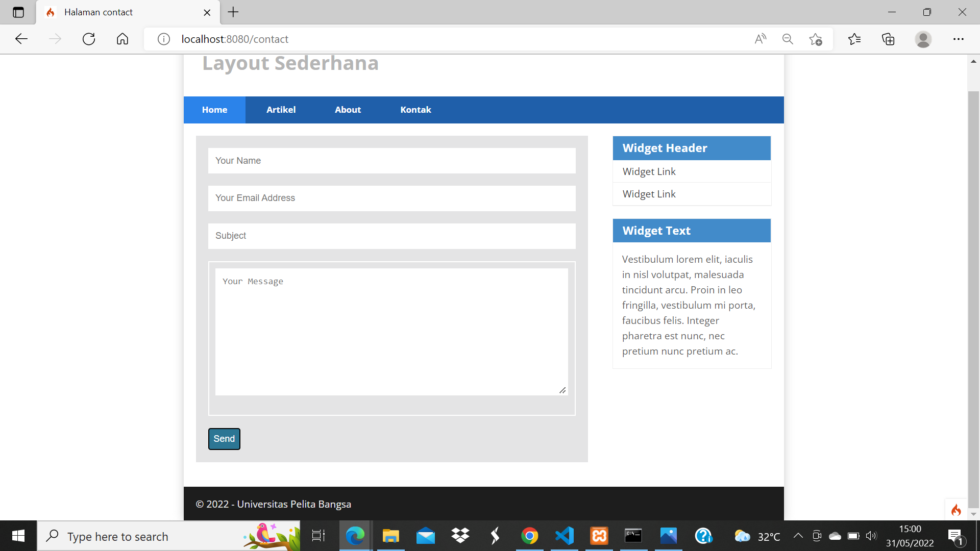The width and height of the screenshot is (980, 551).
Task: Add page to favorites star icon
Action: (x=816, y=39)
